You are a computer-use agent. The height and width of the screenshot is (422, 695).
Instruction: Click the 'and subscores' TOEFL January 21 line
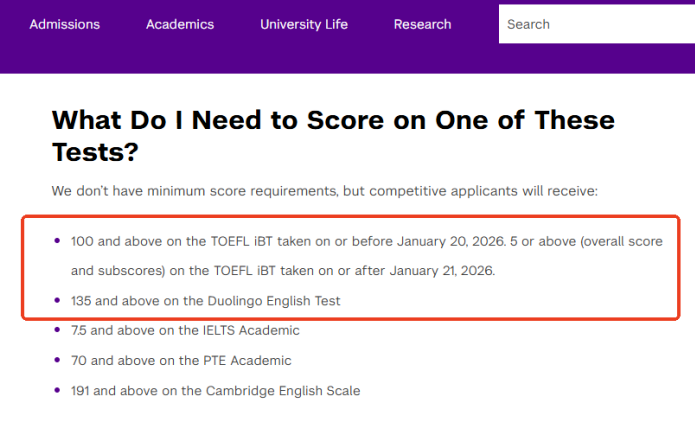[290, 271]
